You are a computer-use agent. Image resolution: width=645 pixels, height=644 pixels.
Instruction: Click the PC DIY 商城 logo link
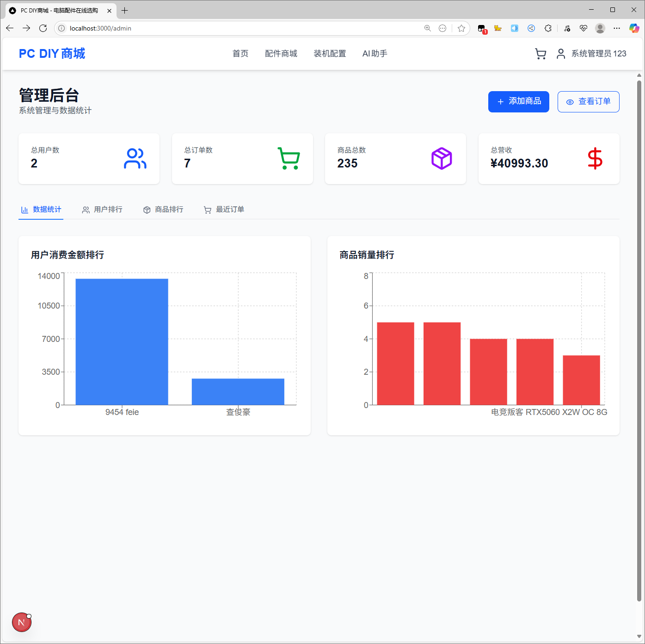pos(52,54)
